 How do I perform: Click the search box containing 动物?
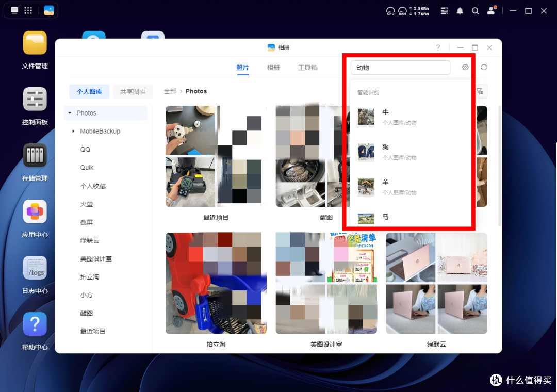tap(400, 68)
